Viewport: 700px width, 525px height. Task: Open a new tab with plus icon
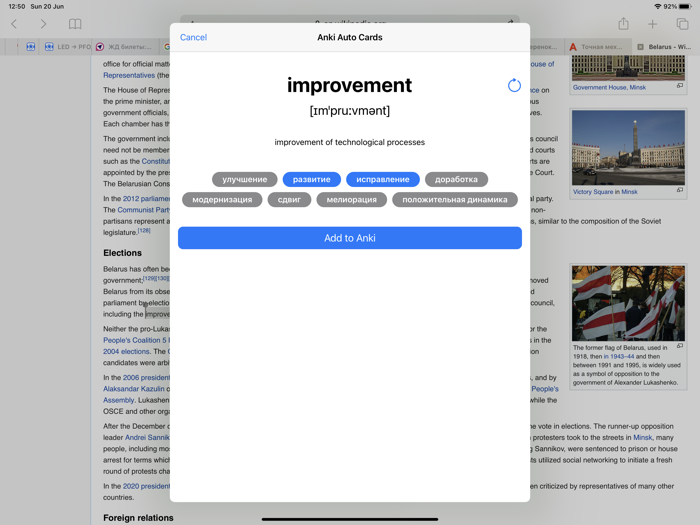coord(652,24)
